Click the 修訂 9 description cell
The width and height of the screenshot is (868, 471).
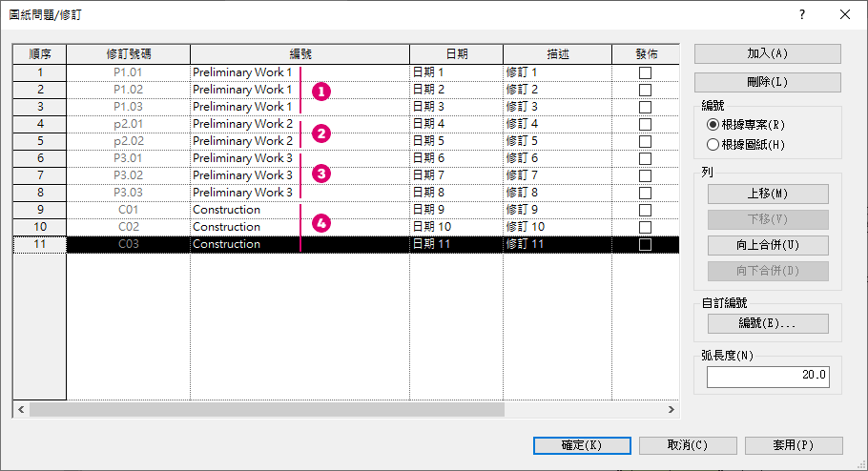(x=557, y=210)
